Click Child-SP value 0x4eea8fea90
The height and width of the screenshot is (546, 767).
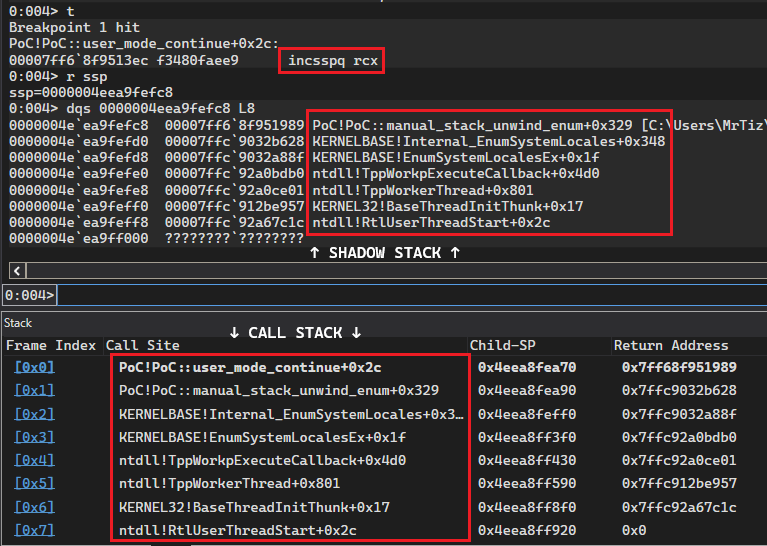coord(527,390)
